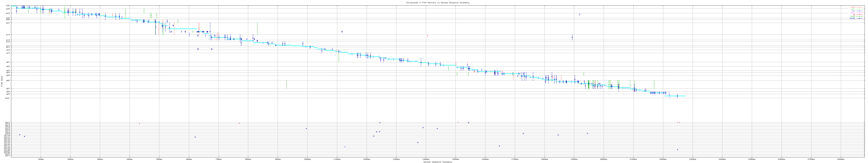Click the 10Mbp x-axis tick label
868x163 pixels.
pyautogui.click(x=41, y=159)
